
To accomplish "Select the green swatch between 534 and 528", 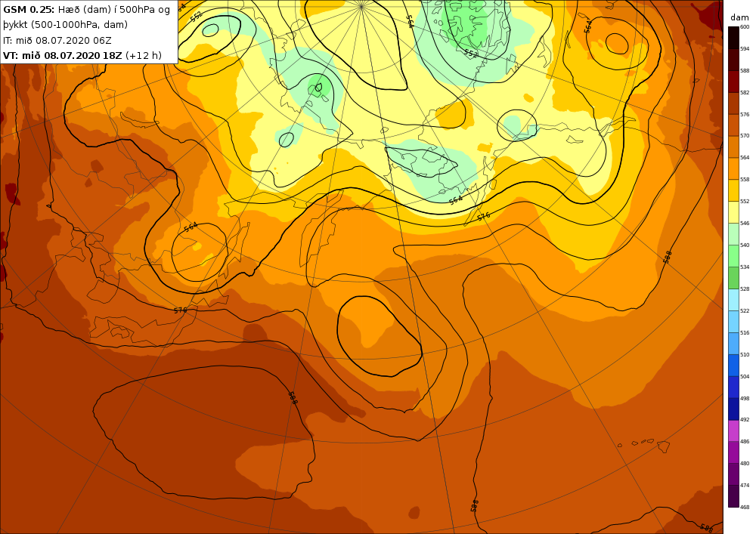I will (733, 278).
